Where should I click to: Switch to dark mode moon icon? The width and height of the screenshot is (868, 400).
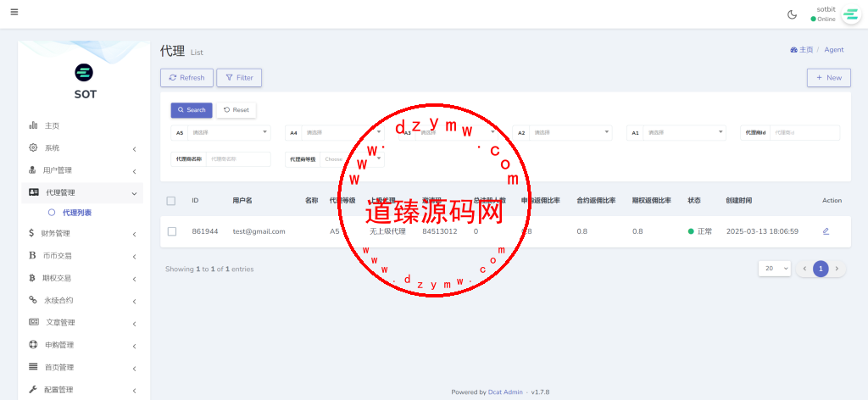coord(793,14)
